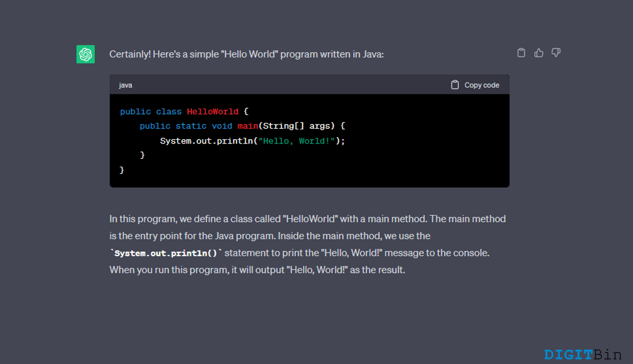Click the 'public static void main' code line
This screenshot has width=633, height=364.
tap(243, 126)
